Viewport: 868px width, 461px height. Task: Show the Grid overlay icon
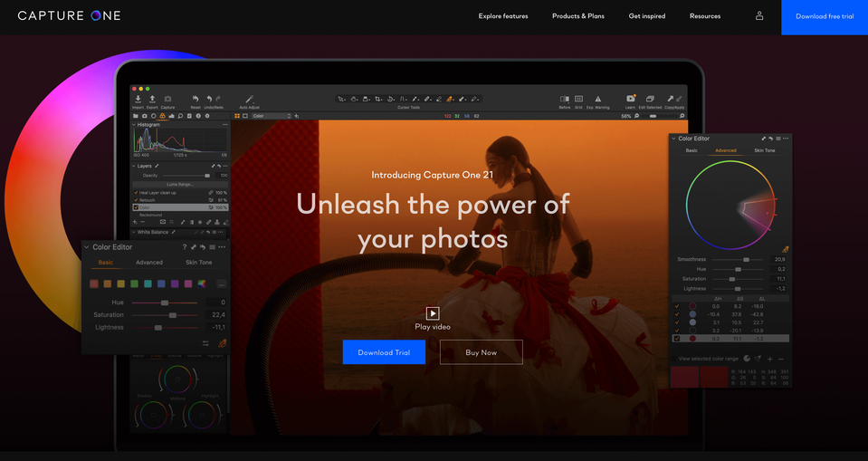[578, 100]
